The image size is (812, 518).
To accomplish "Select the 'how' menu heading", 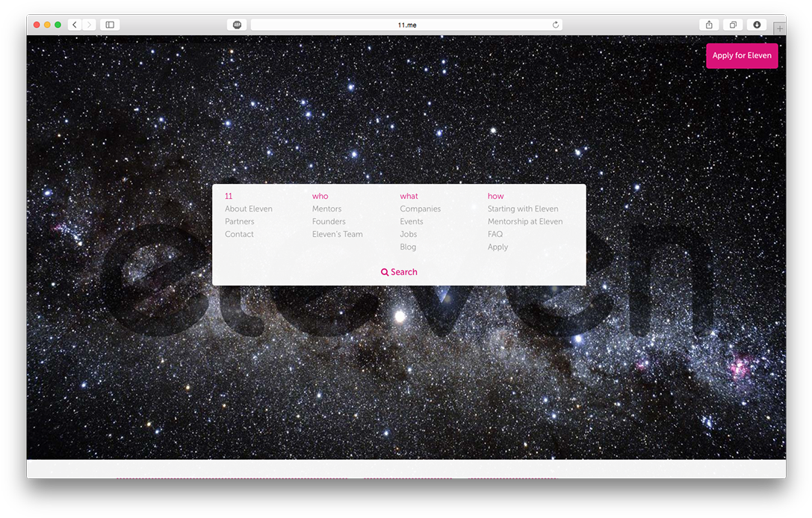I will [x=495, y=197].
